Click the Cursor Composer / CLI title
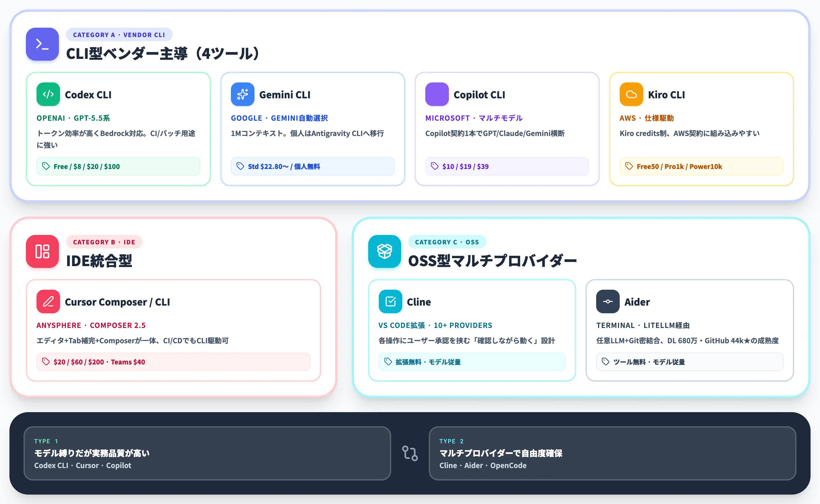This screenshot has width=820, height=504. point(118,302)
